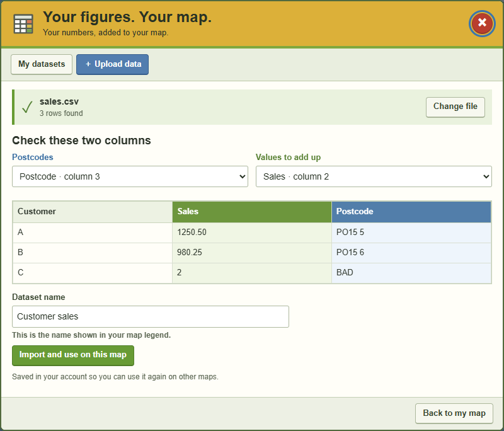Close the dialog with the red X button
This screenshot has height=431, width=504.
[482, 23]
